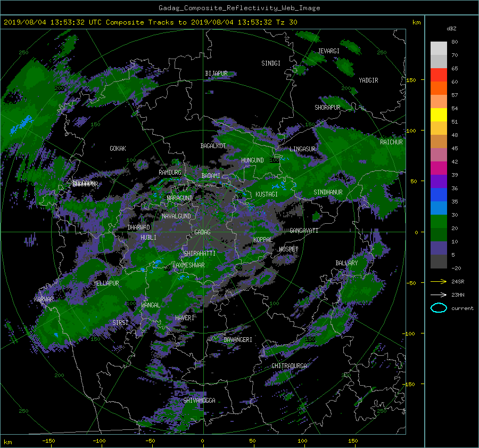Select the light blue 35 dBZ swatch
479x448 pixels.
(x=439, y=208)
